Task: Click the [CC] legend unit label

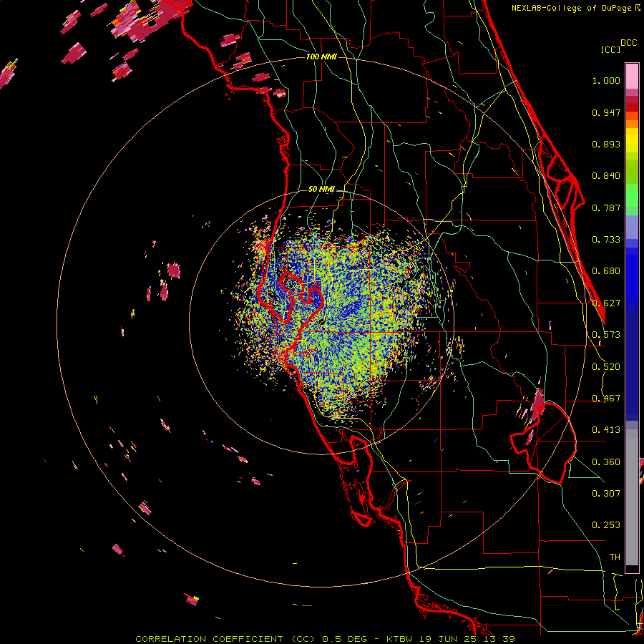Action: tap(610, 49)
